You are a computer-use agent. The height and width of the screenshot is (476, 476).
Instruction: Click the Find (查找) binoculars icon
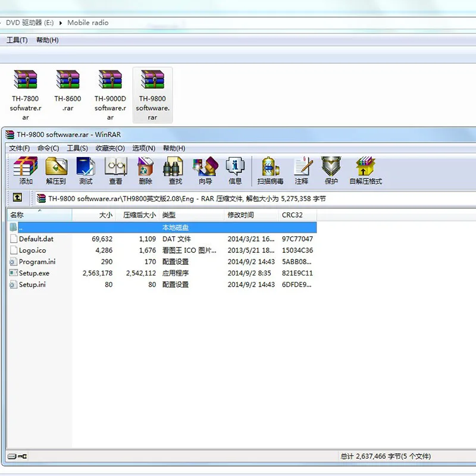click(x=175, y=170)
